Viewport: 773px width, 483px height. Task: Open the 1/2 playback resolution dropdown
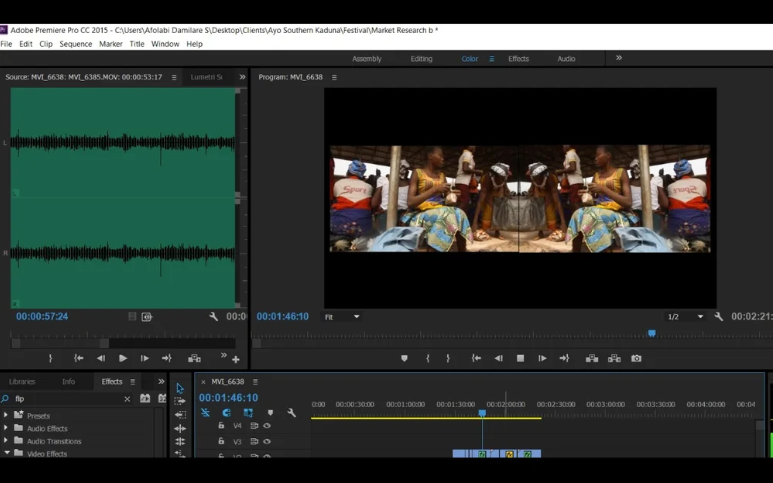point(686,317)
